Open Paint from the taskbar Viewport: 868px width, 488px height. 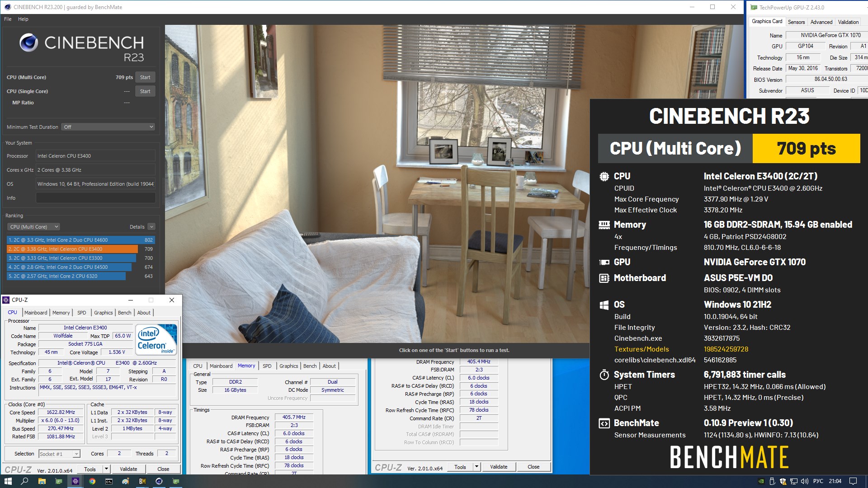(x=126, y=481)
